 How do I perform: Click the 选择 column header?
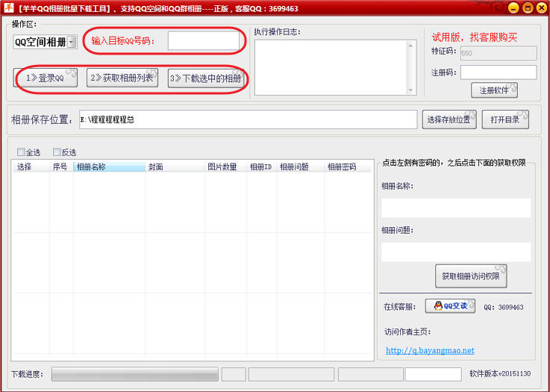[31, 167]
